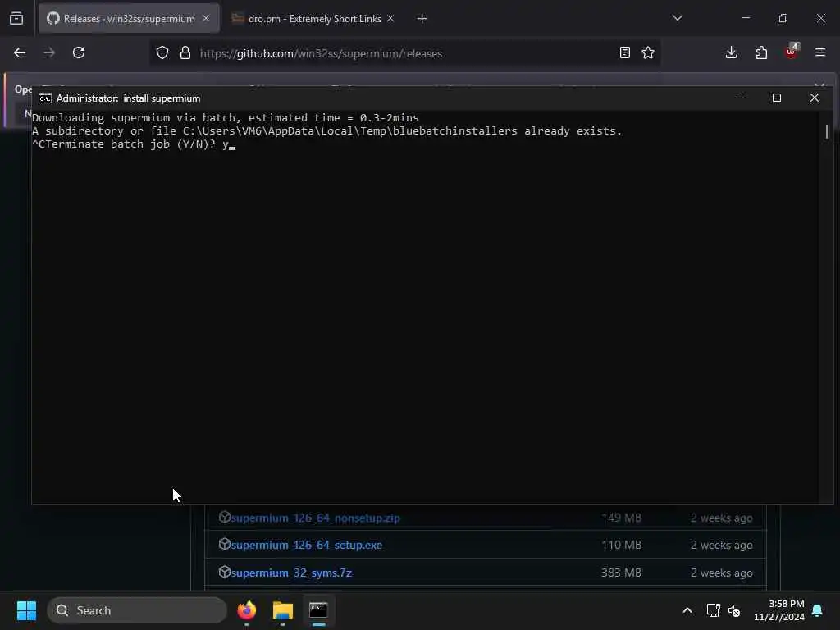Open the Windows Start menu
Viewport: 840px width, 630px height.
pos(26,610)
